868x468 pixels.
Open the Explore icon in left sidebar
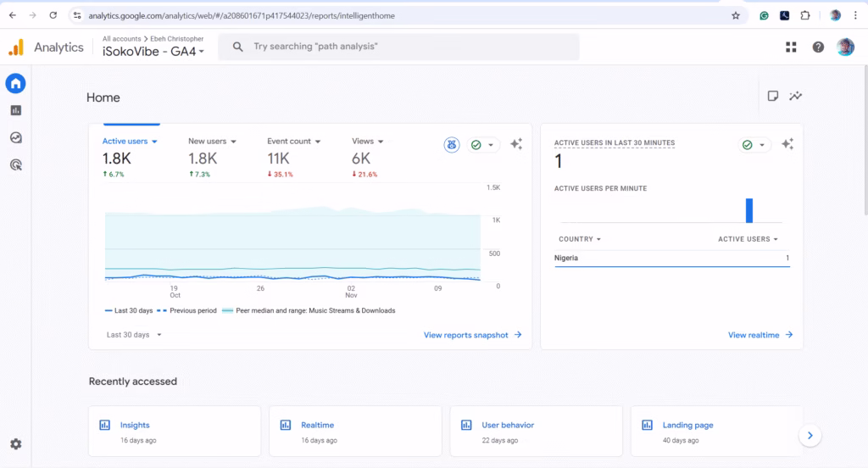pyautogui.click(x=15, y=137)
